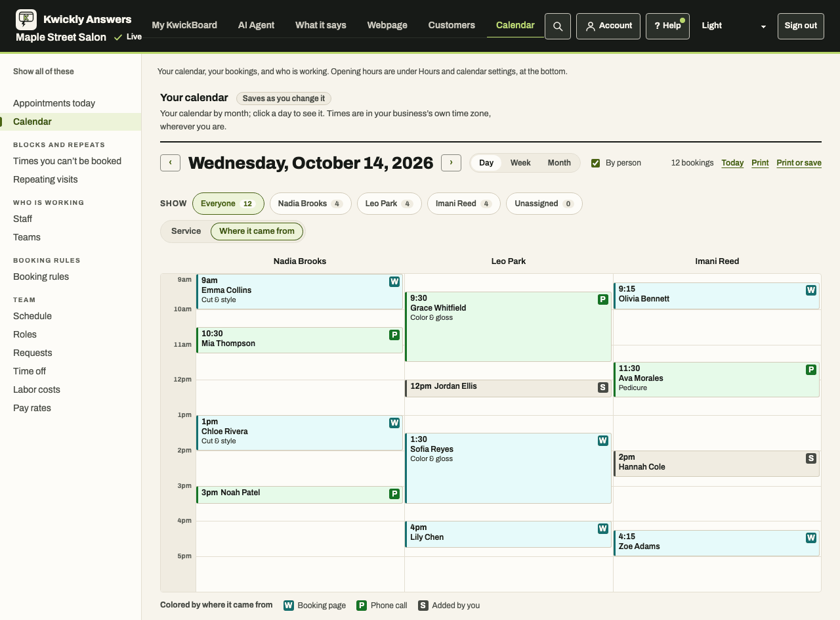Viewport: 840px width, 620px height.
Task: Open Staff in sidebar
Action: tap(70, 219)
